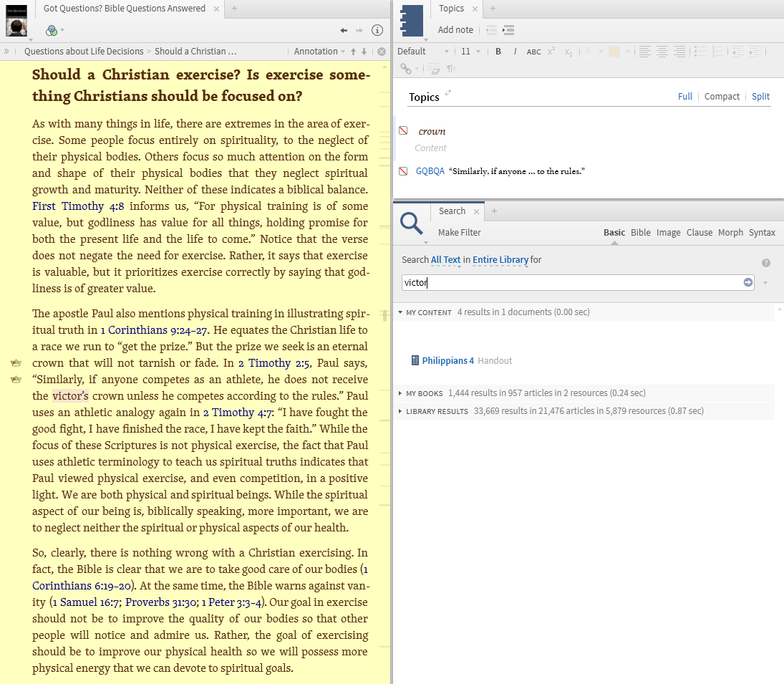Jump to next annotation arrow

click(364, 52)
